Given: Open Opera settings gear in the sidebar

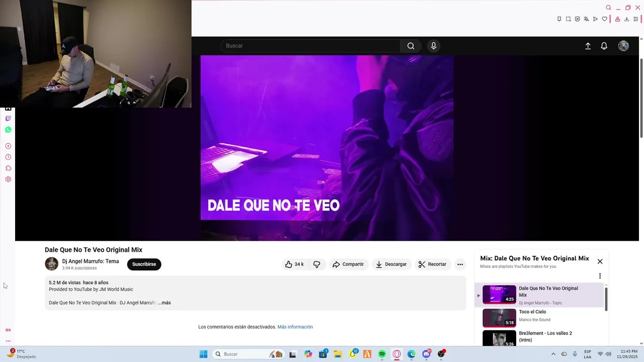Looking at the screenshot, I should pos(8,179).
